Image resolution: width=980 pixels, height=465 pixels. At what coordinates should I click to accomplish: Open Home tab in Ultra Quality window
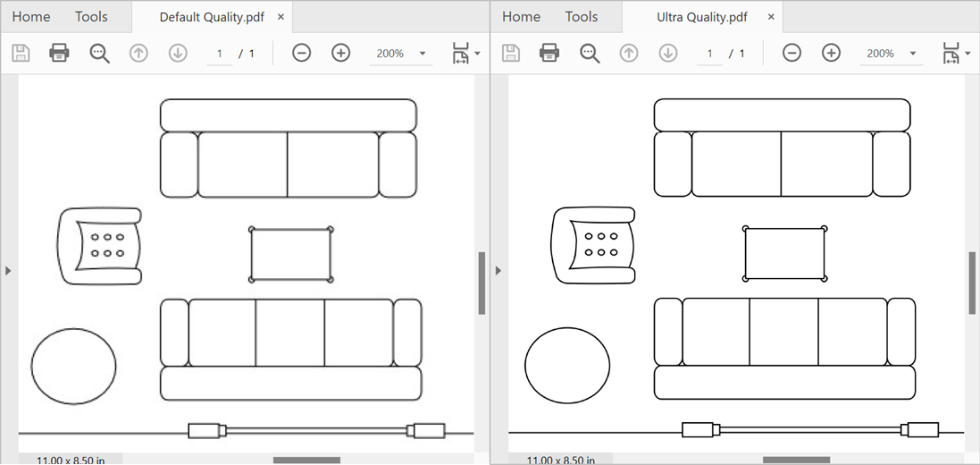pyautogui.click(x=521, y=17)
